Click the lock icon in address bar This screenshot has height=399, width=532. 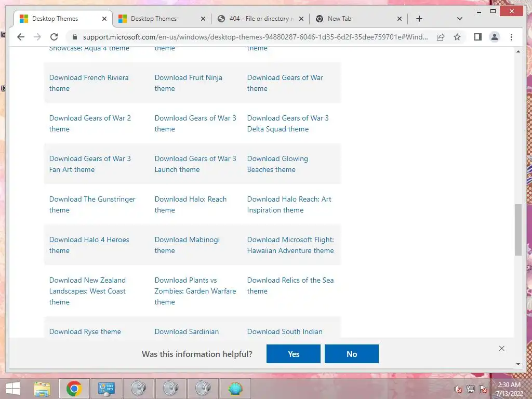[x=75, y=37]
